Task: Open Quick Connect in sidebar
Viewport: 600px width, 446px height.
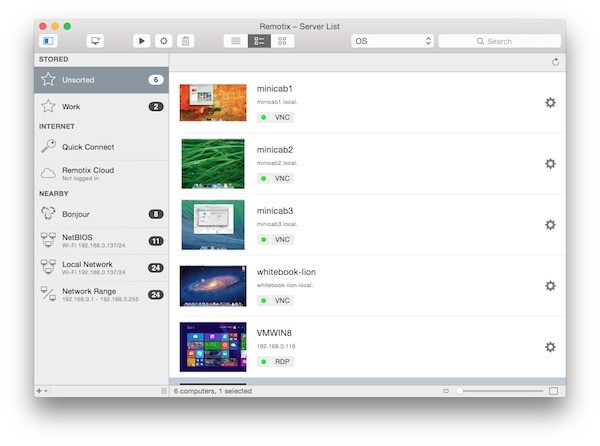Action: pyautogui.click(x=101, y=147)
